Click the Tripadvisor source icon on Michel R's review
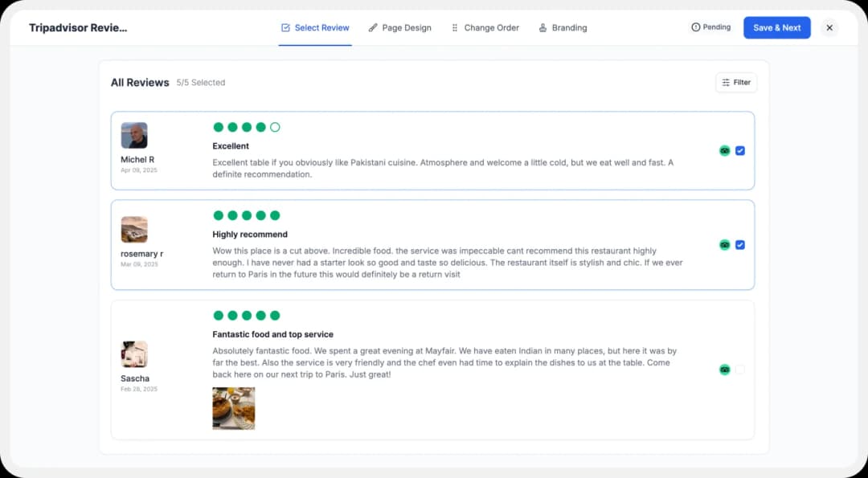868x478 pixels. coord(724,150)
